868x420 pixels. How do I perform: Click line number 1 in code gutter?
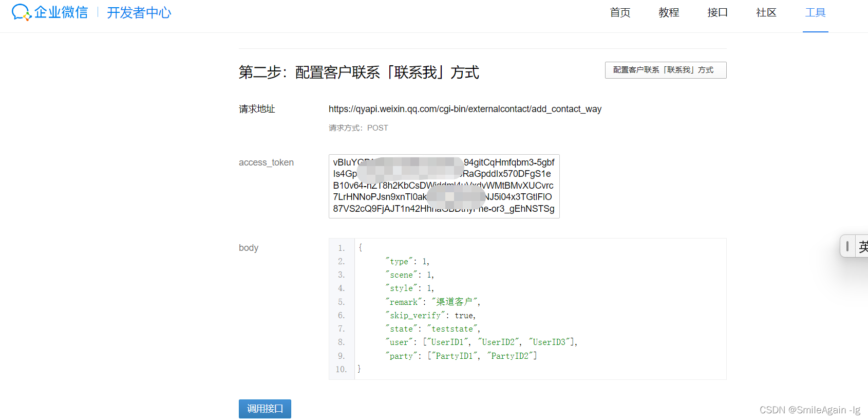click(341, 248)
